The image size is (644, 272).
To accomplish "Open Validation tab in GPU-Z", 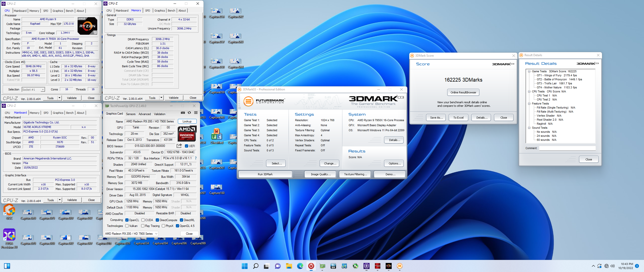I will pyautogui.click(x=159, y=114).
